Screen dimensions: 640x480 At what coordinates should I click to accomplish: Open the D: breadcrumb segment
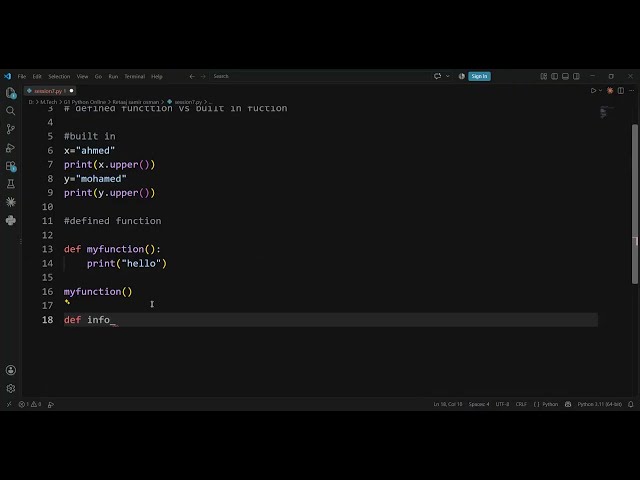click(31, 102)
